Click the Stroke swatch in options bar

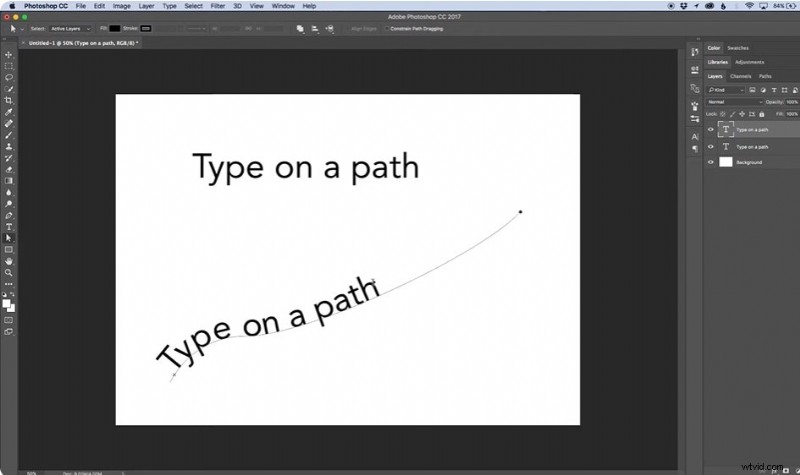pyautogui.click(x=146, y=29)
